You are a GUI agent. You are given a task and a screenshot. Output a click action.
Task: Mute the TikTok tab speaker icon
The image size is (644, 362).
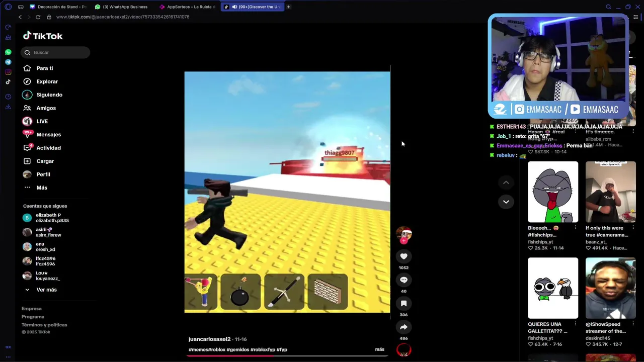tap(234, 7)
